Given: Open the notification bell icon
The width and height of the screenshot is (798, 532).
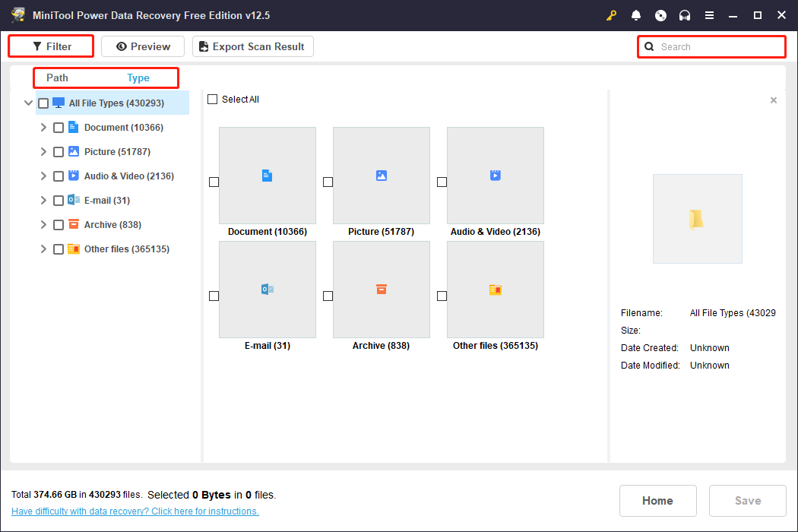Looking at the screenshot, I should coord(636,15).
